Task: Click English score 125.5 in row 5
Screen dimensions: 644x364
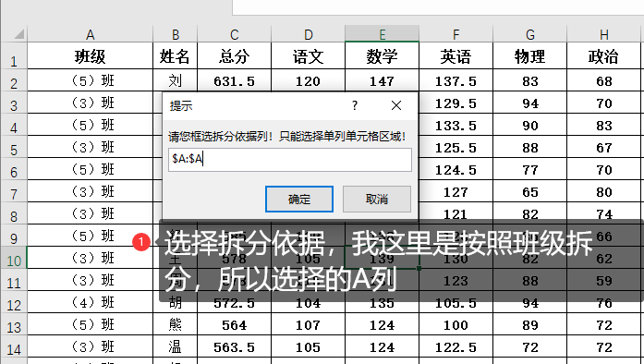Action: 456,148
